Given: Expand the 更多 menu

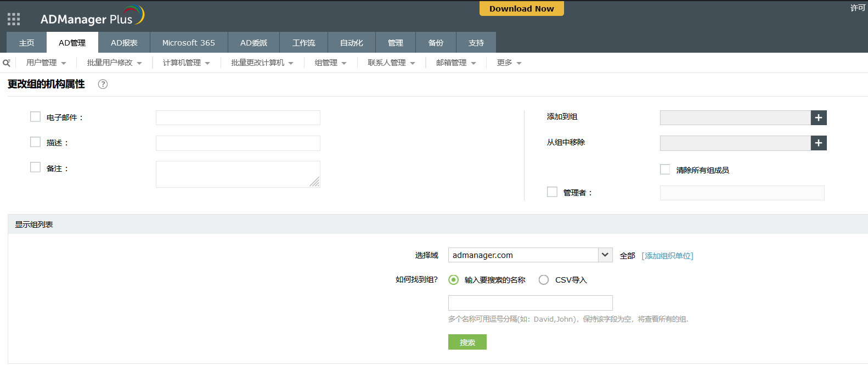Looking at the screenshot, I should click(x=509, y=63).
